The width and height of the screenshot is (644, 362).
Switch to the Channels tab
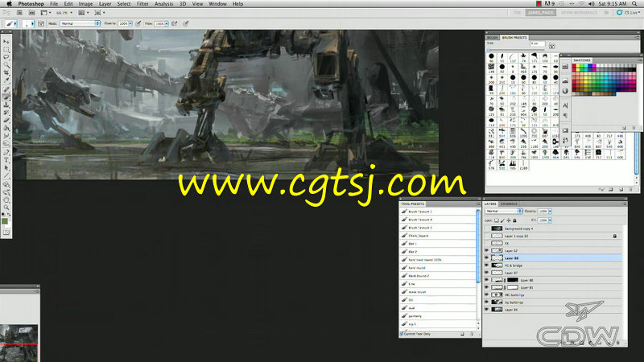pos(509,204)
